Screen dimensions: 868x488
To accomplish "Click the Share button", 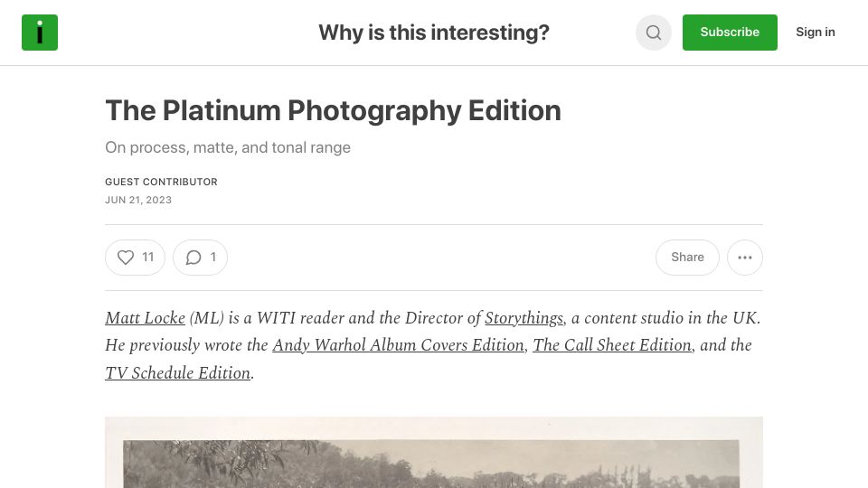I will click(x=687, y=258).
